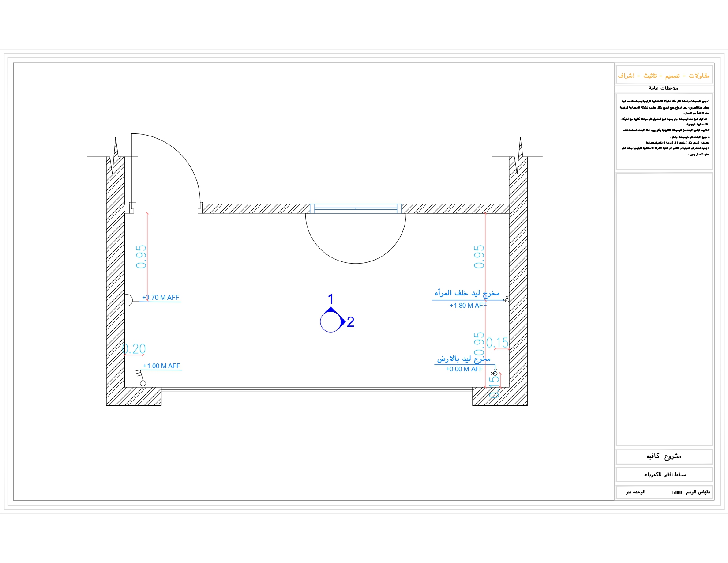
Task: Click the floor LED outlet symbol
Action: 495,373
